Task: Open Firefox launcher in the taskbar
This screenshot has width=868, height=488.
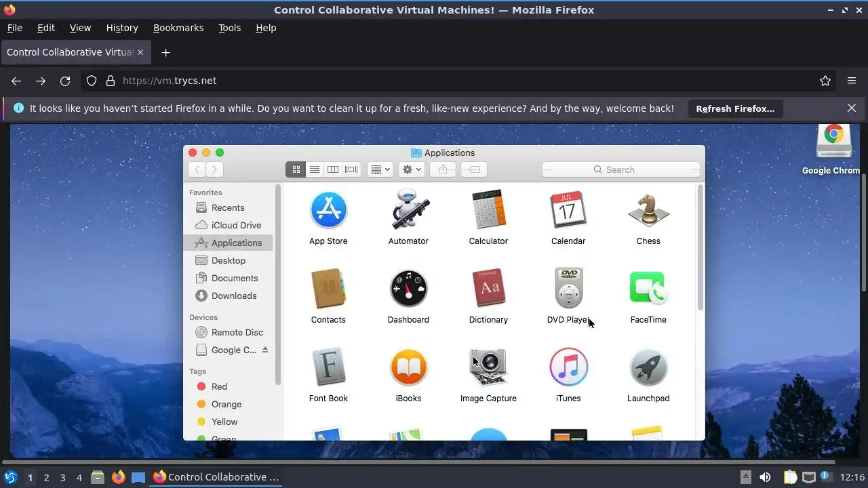Action: click(118, 477)
